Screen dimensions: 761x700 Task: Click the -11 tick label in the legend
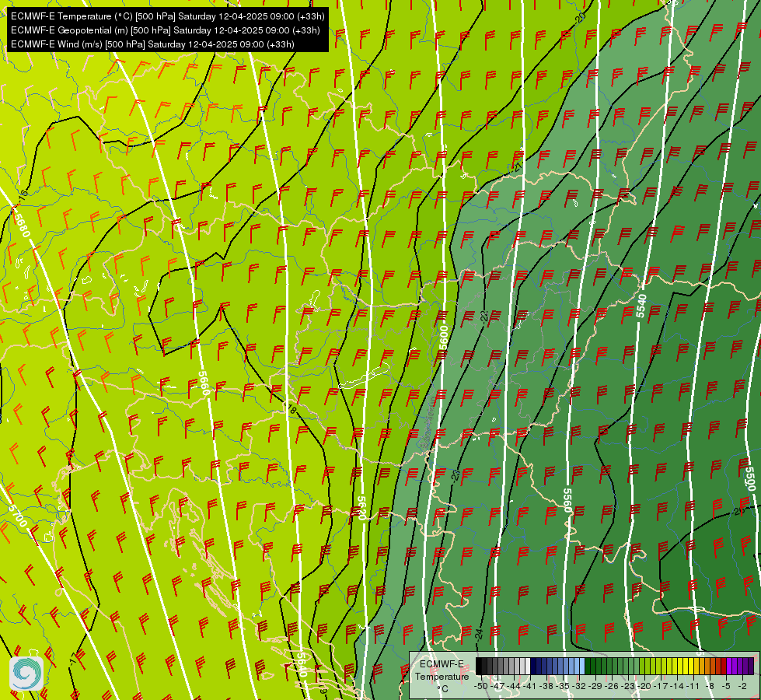(x=693, y=686)
